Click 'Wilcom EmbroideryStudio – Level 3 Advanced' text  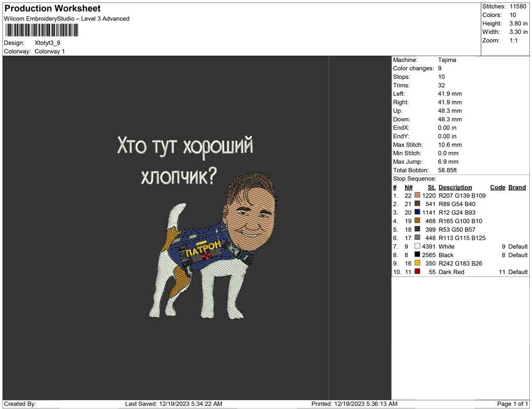[x=67, y=19]
